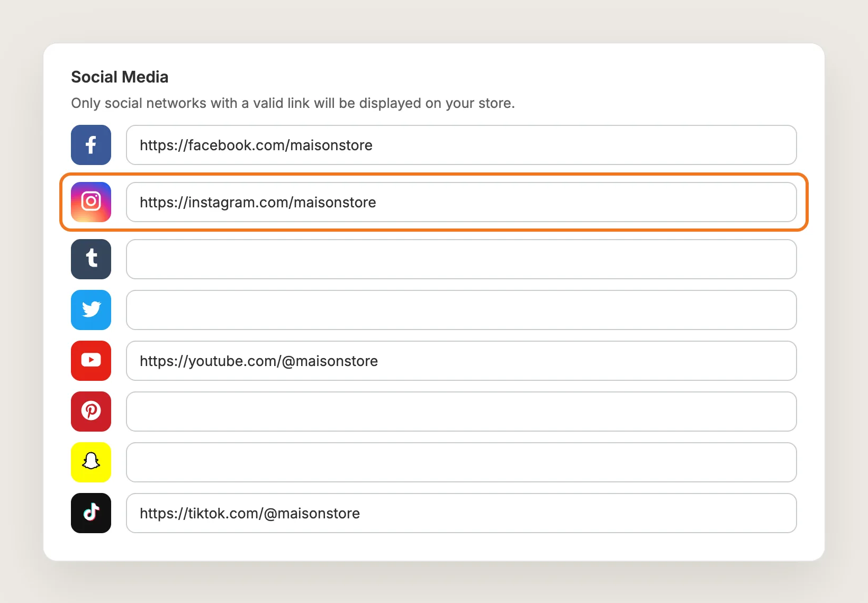Click the empty Snapchat link field

point(462,462)
